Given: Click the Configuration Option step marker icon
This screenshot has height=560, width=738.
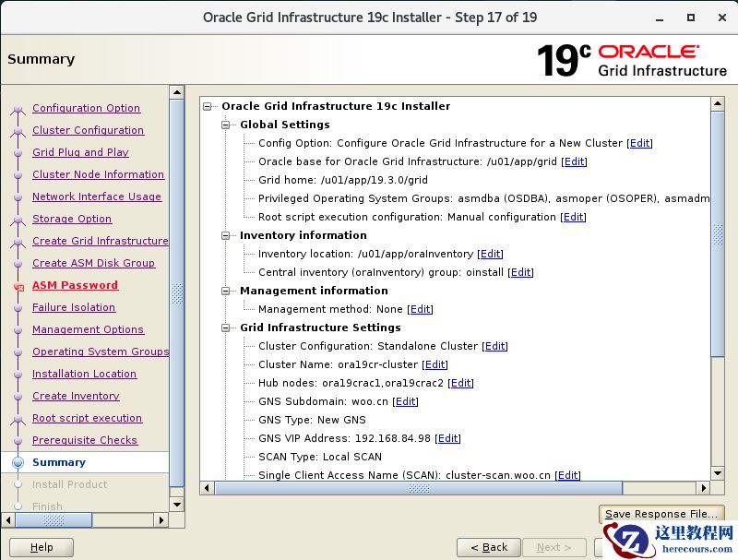Looking at the screenshot, I should [18, 110].
